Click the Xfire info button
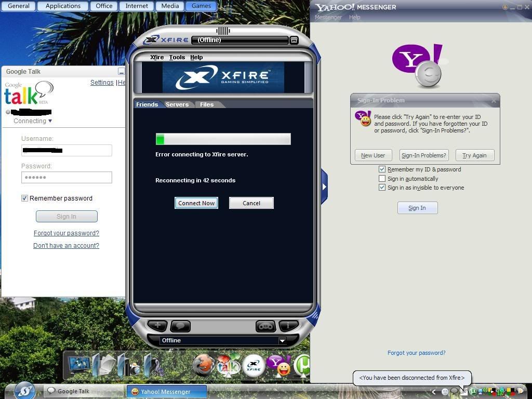 288,326
